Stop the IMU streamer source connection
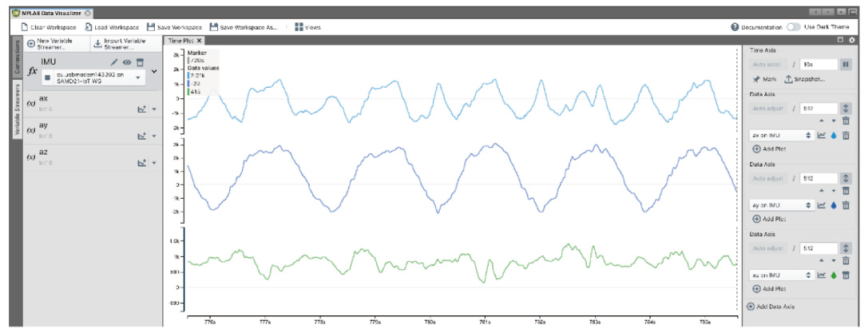This screenshot has width=868, height=333. tap(47, 77)
